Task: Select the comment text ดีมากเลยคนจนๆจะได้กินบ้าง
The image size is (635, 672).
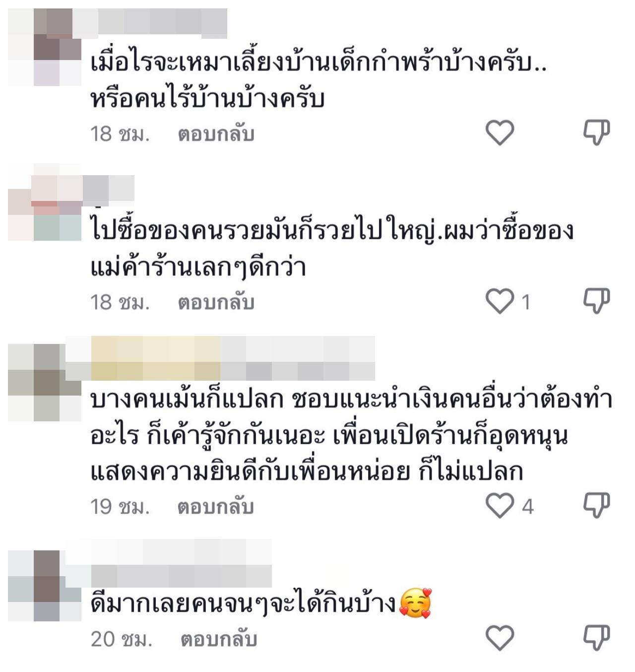Action: click(x=244, y=604)
